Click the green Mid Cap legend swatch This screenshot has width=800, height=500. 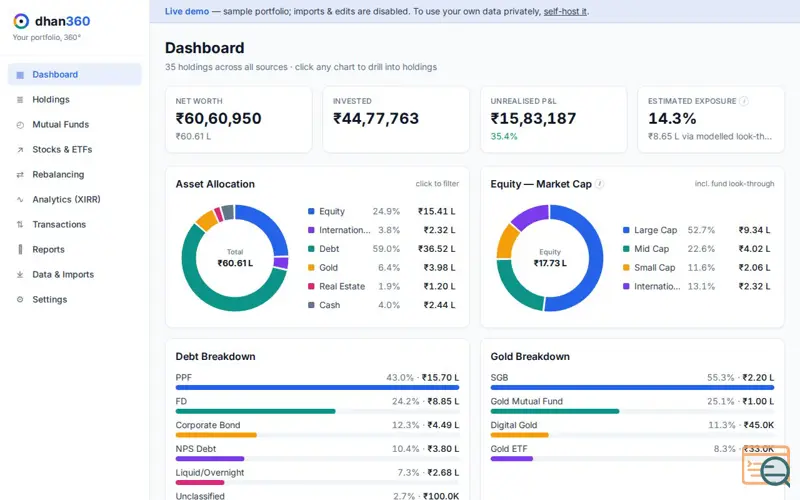point(626,249)
